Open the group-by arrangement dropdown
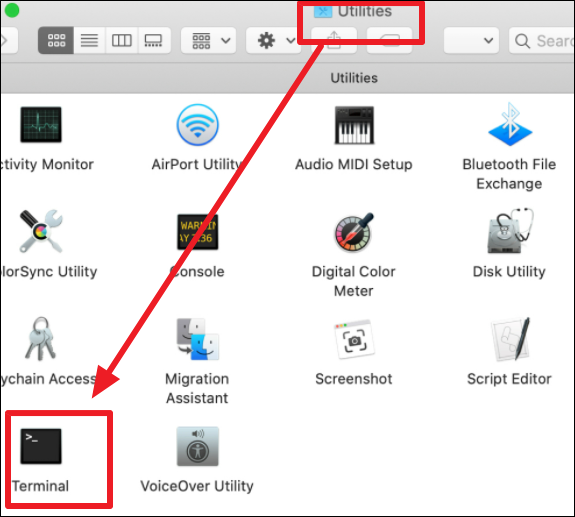Screen dimensions: 575x517 coord(208,40)
